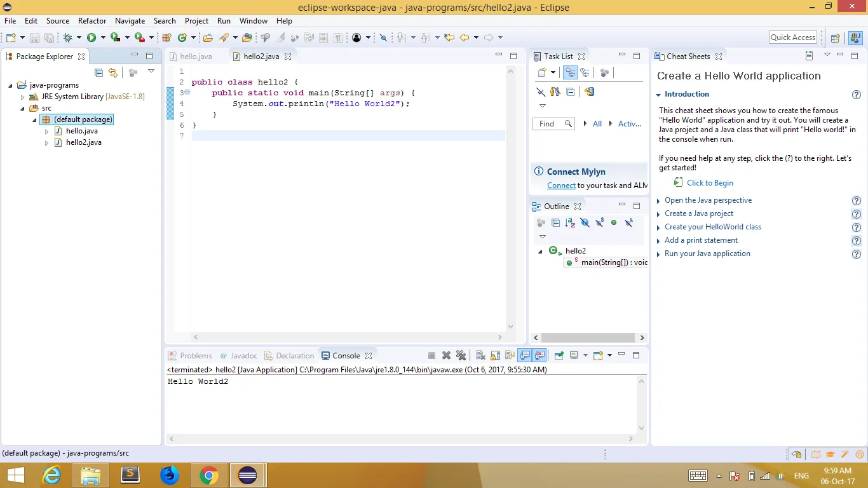Toggle Show Console When Standard Out Changes
Image resolution: width=868 pixels, height=488 pixels.
coord(525,356)
